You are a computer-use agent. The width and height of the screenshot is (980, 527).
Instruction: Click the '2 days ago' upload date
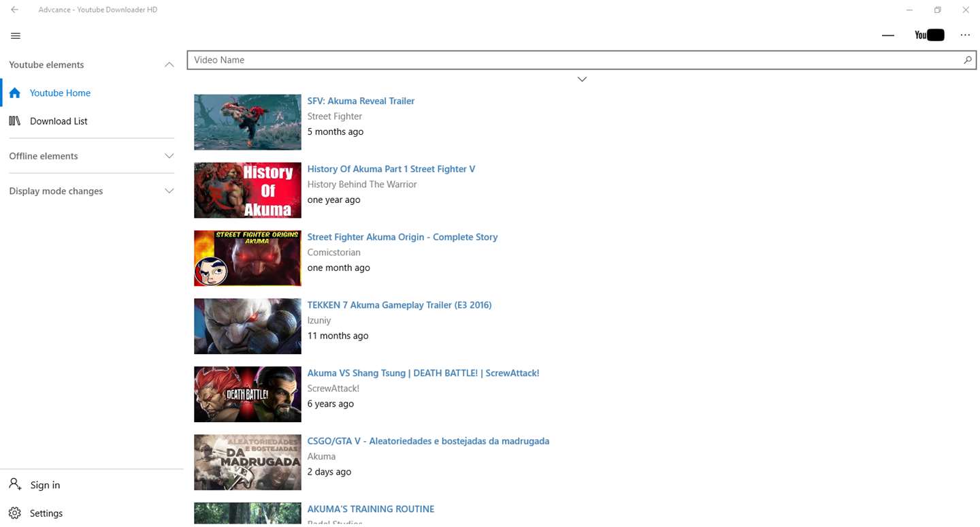(329, 473)
